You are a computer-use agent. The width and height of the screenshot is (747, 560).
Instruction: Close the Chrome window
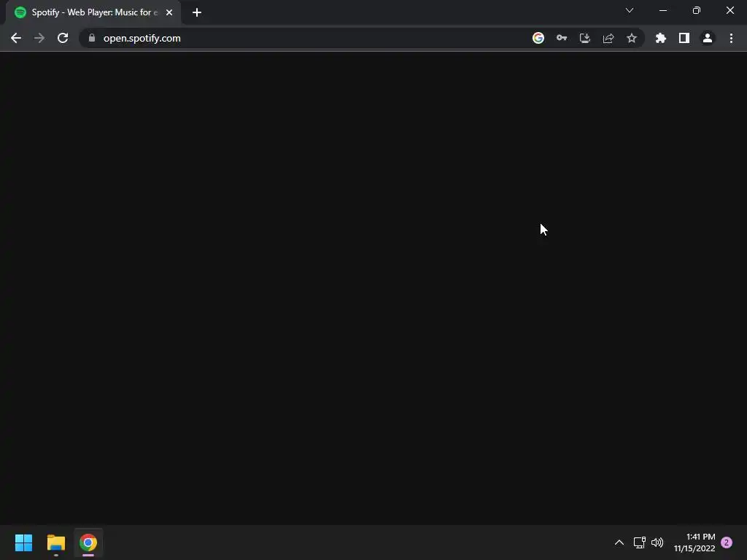[729, 10]
